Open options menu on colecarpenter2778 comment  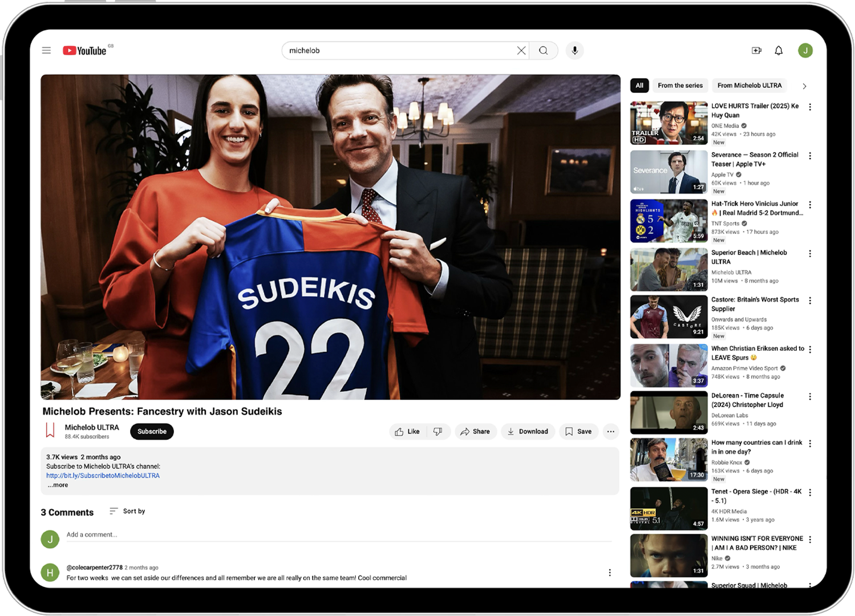pyautogui.click(x=610, y=573)
